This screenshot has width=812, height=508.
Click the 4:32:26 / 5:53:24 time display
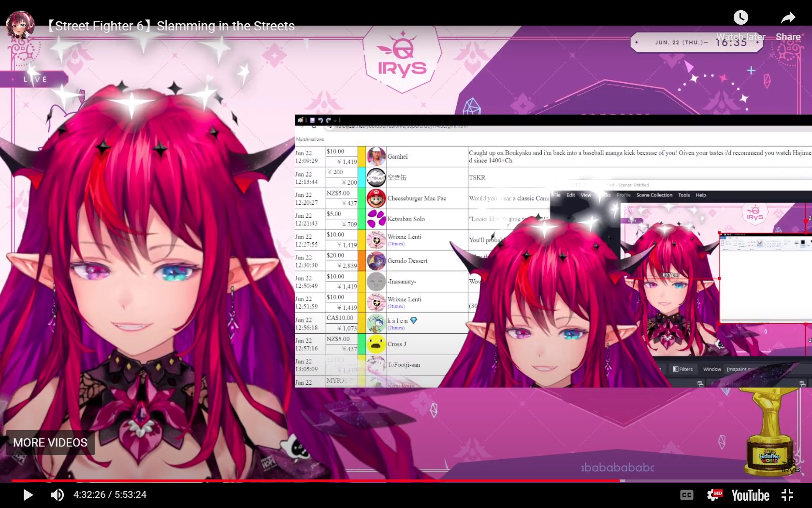click(x=110, y=494)
